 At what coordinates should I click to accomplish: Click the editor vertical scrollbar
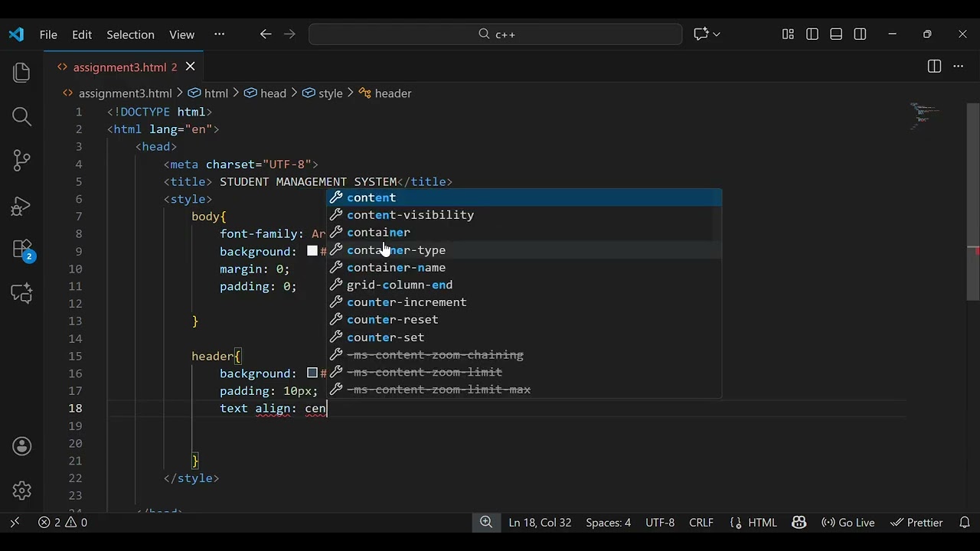pyautogui.click(x=973, y=201)
